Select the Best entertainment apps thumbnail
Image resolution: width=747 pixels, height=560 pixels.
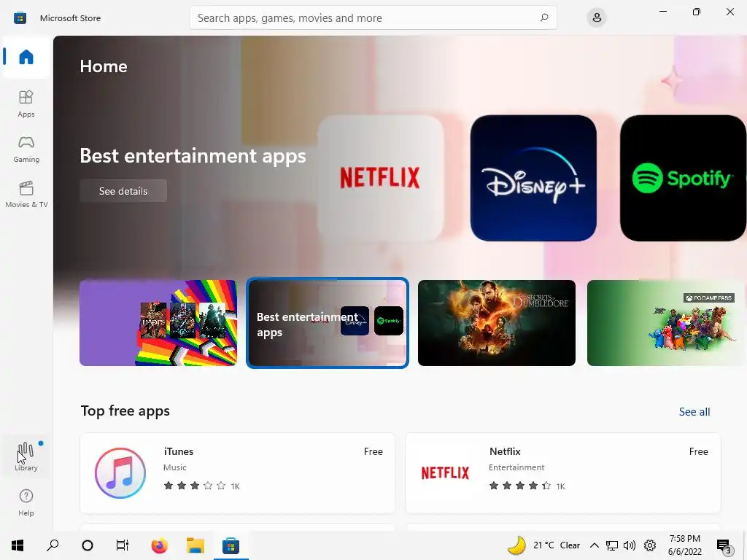coord(328,323)
